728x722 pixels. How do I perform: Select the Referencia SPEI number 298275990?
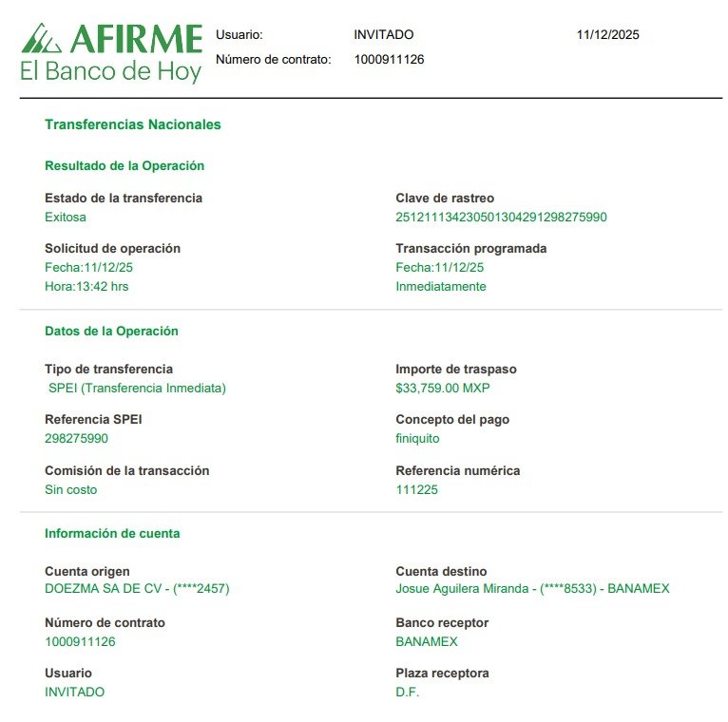click(x=76, y=438)
